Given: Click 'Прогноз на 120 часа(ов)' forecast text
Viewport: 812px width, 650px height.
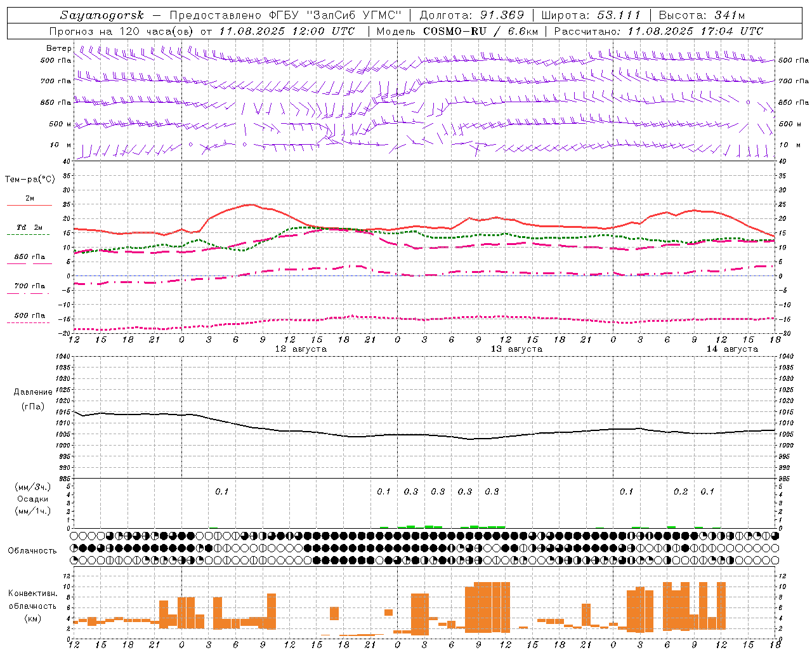Looking at the screenshot, I should pos(122,31).
